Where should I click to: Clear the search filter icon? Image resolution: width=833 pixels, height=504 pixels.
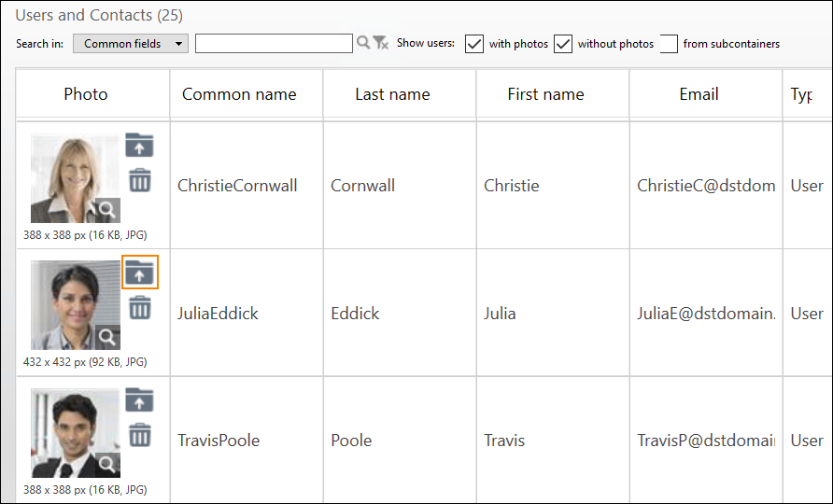[x=381, y=43]
